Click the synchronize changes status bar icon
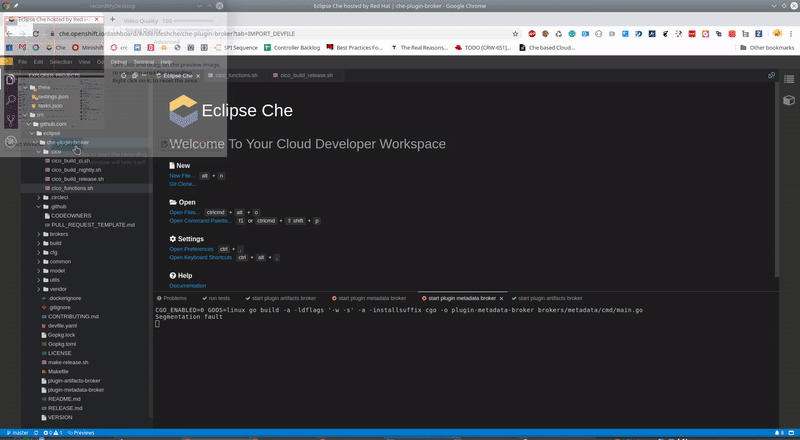Image resolution: width=800 pixels, height=440 pixels. click(36, 433)
